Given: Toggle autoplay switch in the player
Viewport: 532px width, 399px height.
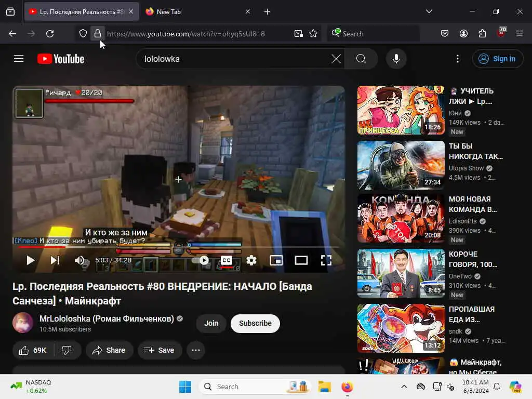Looking at the screenshot, I should click(x=201, y=260).
